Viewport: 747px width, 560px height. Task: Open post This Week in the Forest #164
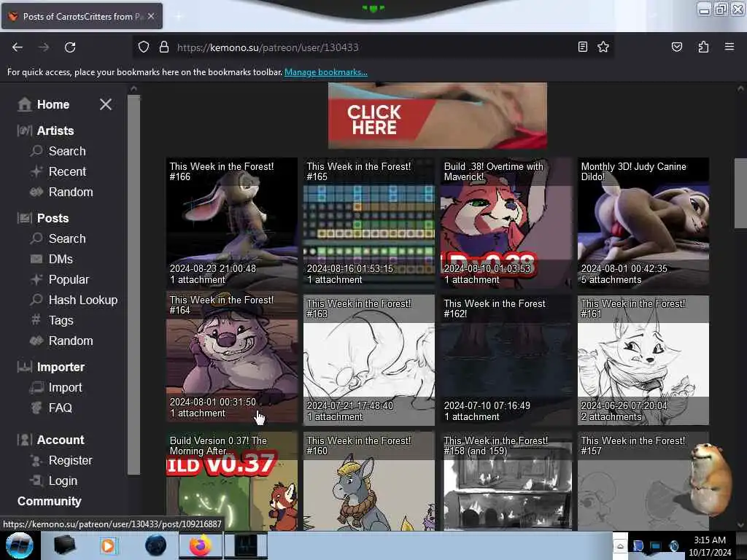click(x=231, y=357)
